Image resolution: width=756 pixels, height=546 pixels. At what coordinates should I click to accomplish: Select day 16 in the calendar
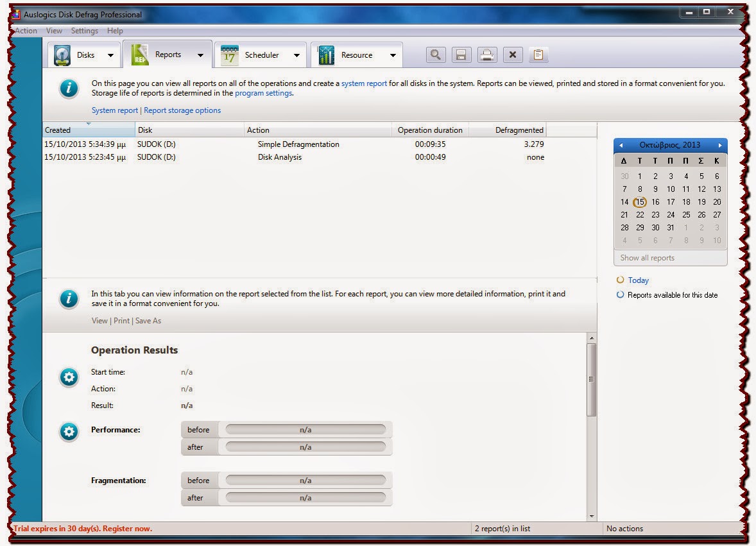pyautogui.click(x=655, y=202)
